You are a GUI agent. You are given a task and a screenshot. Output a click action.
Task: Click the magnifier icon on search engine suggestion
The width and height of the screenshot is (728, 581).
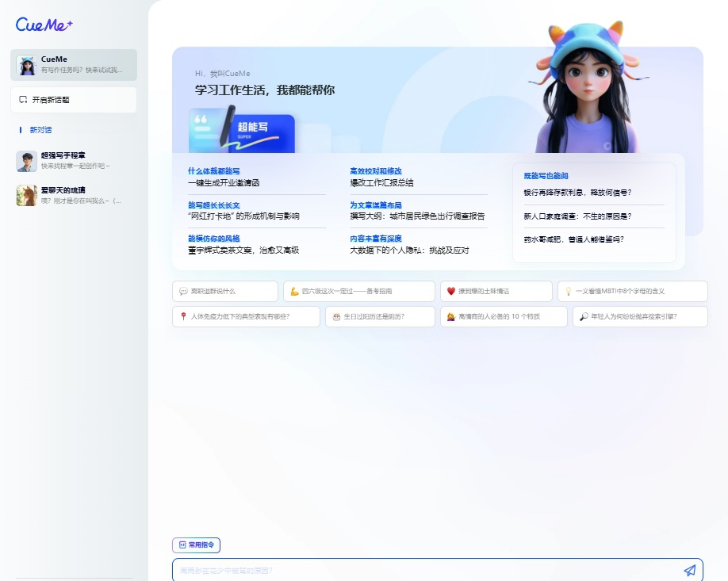[x=583, y=317]
